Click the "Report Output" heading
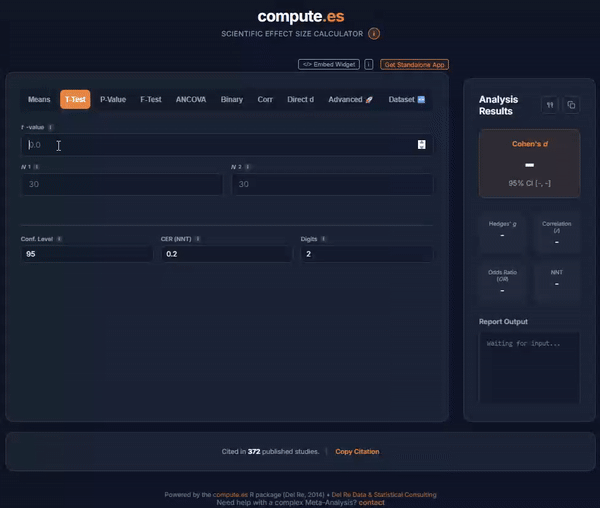600x508 pixels. coord(503,322)
